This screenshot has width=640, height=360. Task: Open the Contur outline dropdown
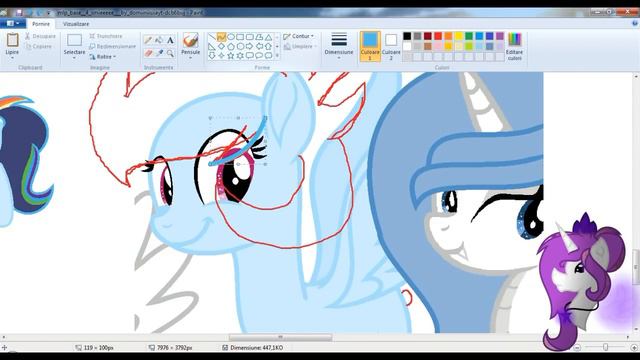click(299, 36)
